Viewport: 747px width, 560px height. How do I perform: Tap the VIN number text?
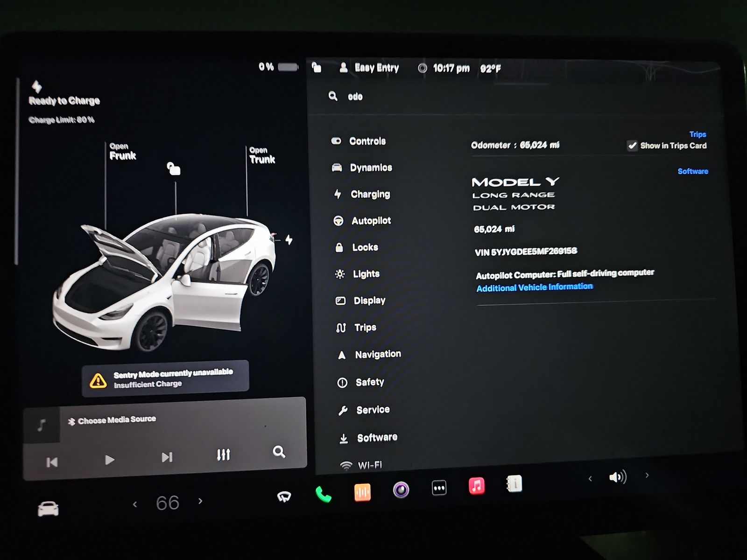(x=526, y=252)
